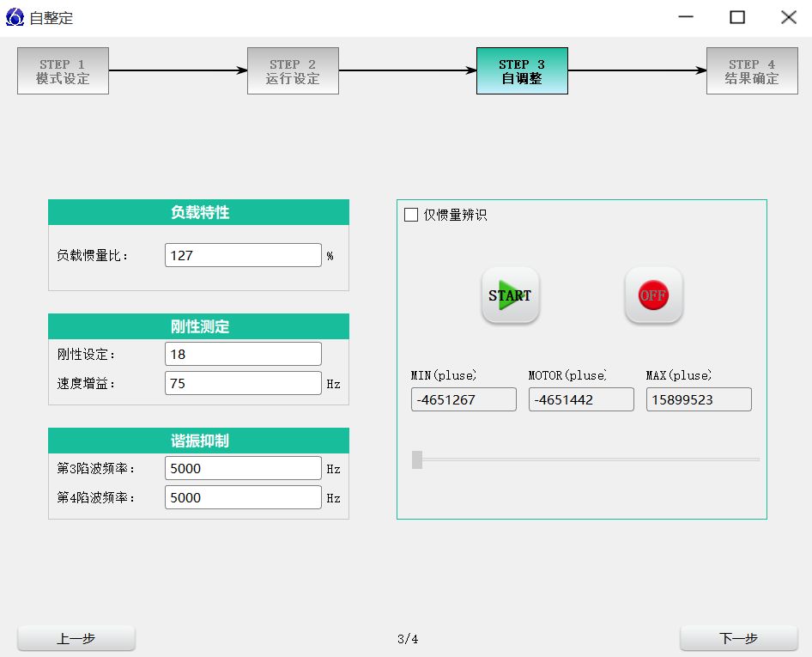
Task: Maximize the 自整定 window
Action: coord(737,17)
